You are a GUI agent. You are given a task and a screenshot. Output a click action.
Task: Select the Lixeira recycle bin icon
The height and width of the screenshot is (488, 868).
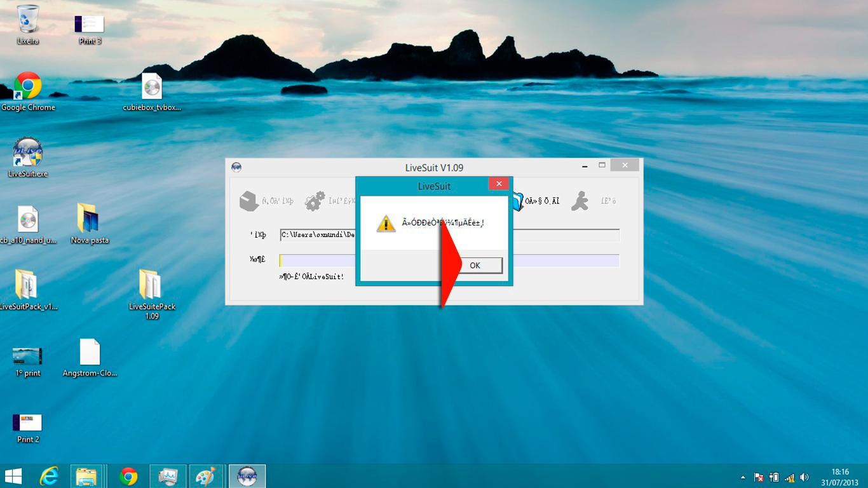28,25
